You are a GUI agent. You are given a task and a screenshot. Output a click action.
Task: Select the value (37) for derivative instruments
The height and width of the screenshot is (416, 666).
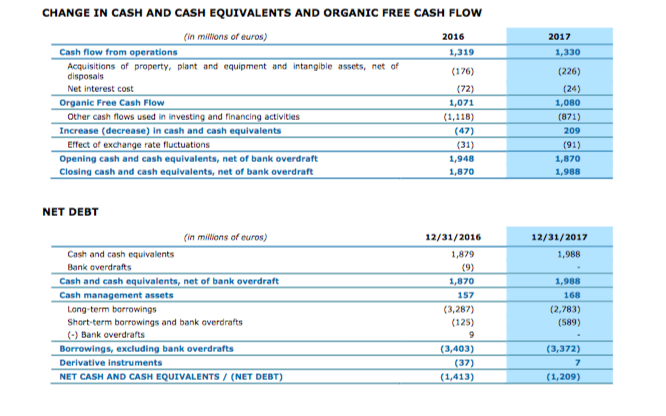click(x=464, y=363)
